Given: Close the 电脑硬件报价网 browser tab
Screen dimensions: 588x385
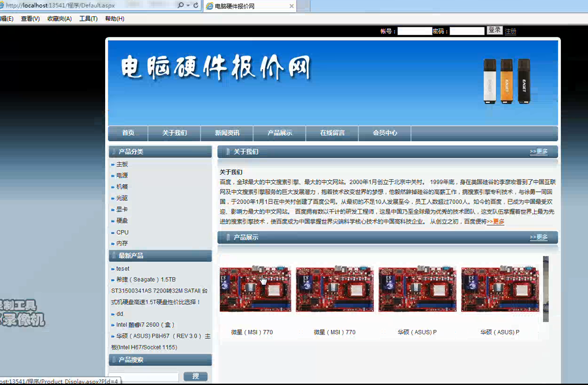Looking at the screenshot, I should point(291,6).
